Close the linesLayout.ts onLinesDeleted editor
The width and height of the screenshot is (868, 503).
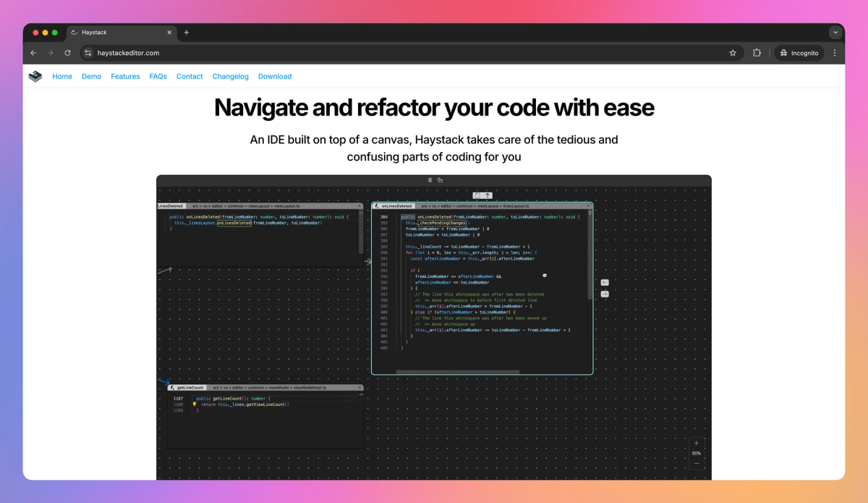588,206
